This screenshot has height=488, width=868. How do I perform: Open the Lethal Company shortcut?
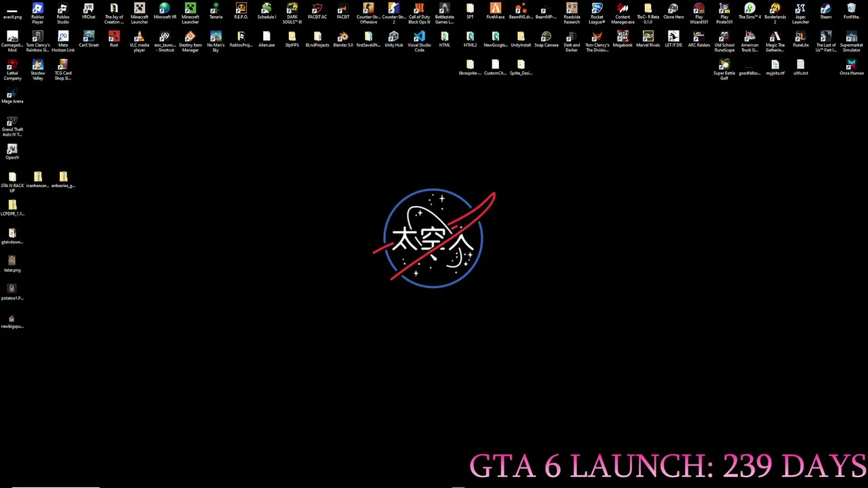coord(12,70)
